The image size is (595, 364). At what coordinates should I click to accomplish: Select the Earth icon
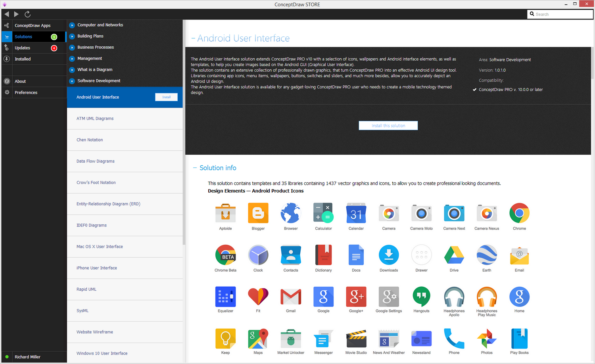pos(487,255)
